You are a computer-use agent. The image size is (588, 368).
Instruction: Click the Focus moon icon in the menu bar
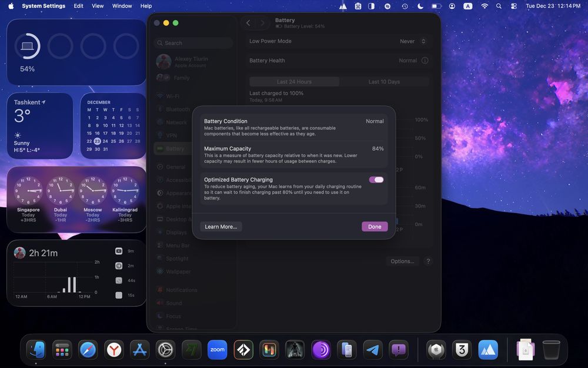420,6
